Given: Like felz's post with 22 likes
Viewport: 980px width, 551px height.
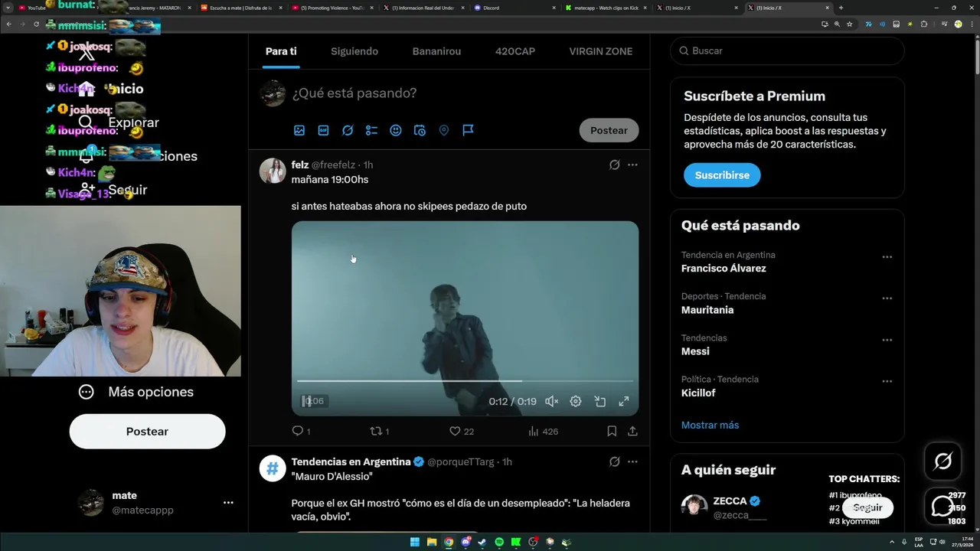Looking at the screenshot, I should click(x=462, y=432).
